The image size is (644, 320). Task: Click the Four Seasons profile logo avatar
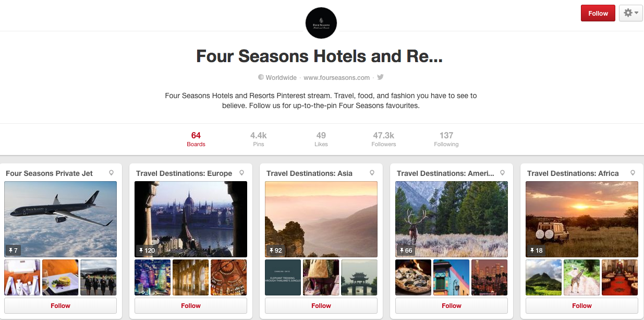[321, 23]
